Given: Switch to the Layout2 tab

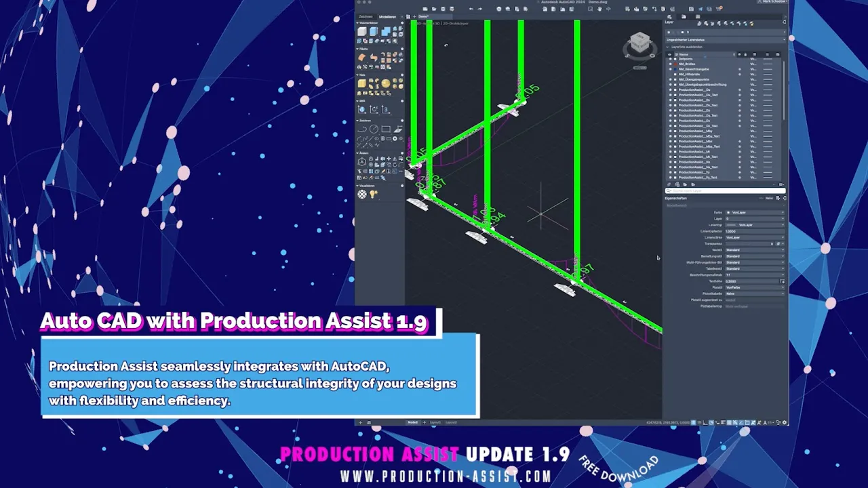Looking at the screenshot, I should point(451,422).
